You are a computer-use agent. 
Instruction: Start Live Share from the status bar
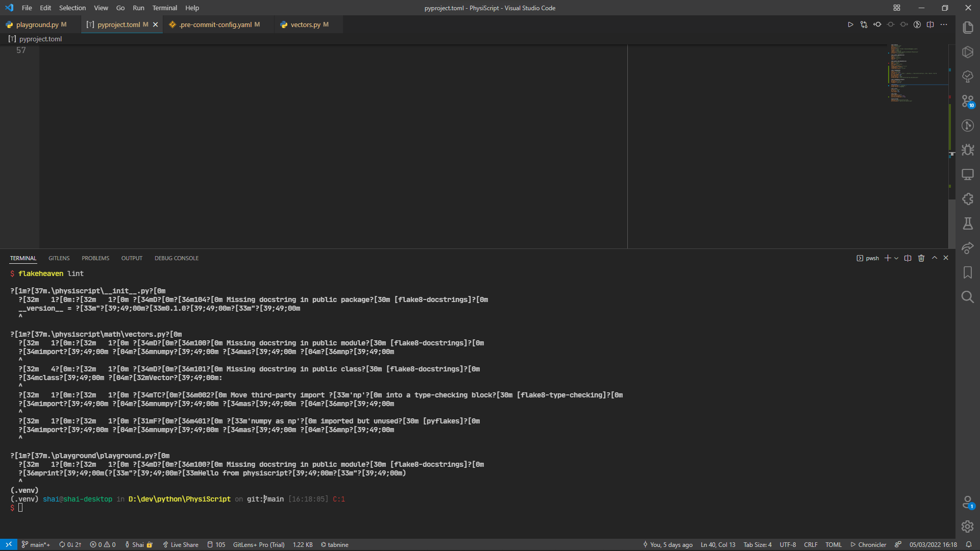tap(181, 544)
